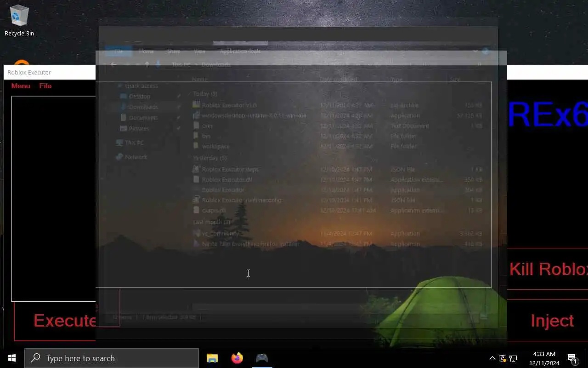The image size is (588, 368).
Task: Switch to View tab in File Explorer
Action: (x=199, y=51)
